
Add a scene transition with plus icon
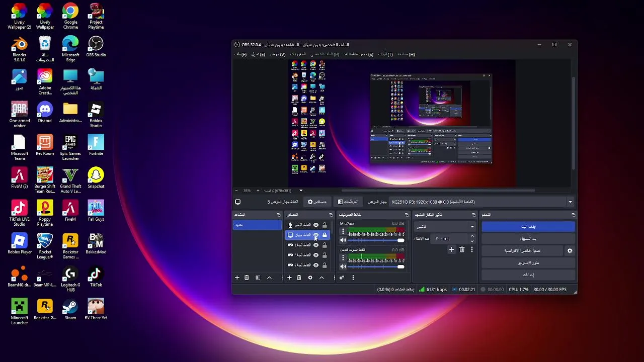click(452, 249)
